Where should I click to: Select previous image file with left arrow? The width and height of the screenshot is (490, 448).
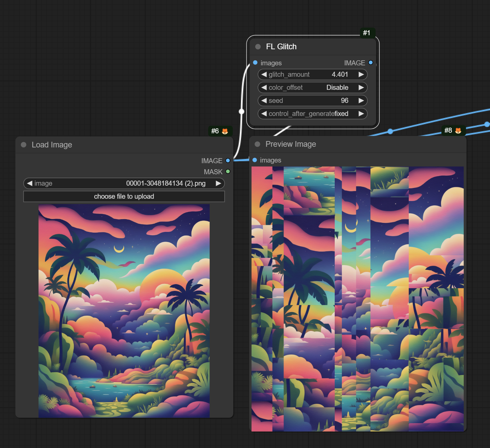coord(30,183)
